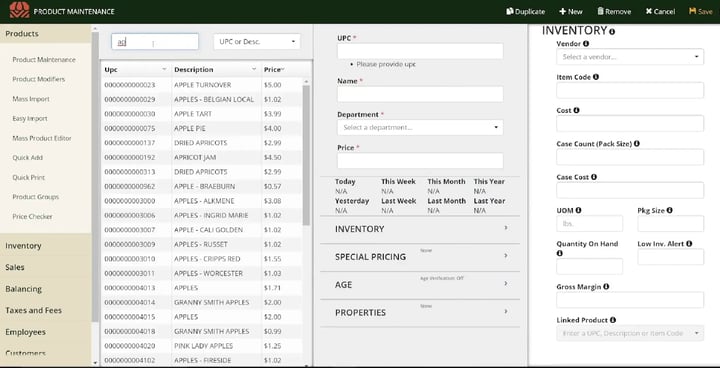Click info icon beside Linked Product label

[x=613, y=320]
